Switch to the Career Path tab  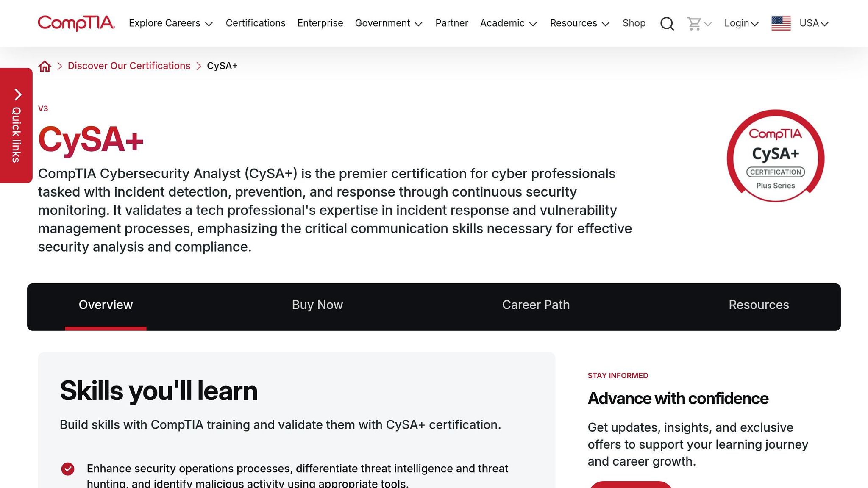coord(536,305)
